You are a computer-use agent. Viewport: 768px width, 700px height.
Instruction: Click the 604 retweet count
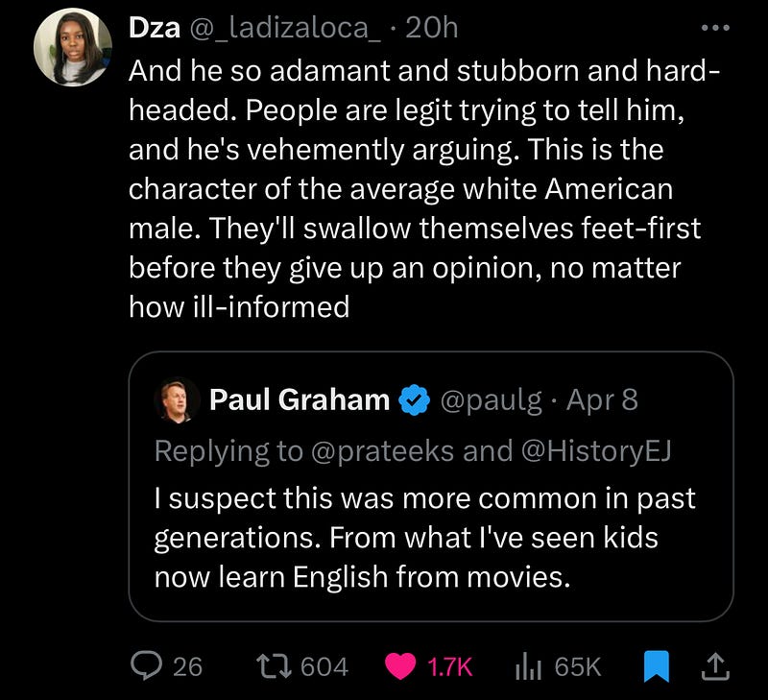point(324,665)
